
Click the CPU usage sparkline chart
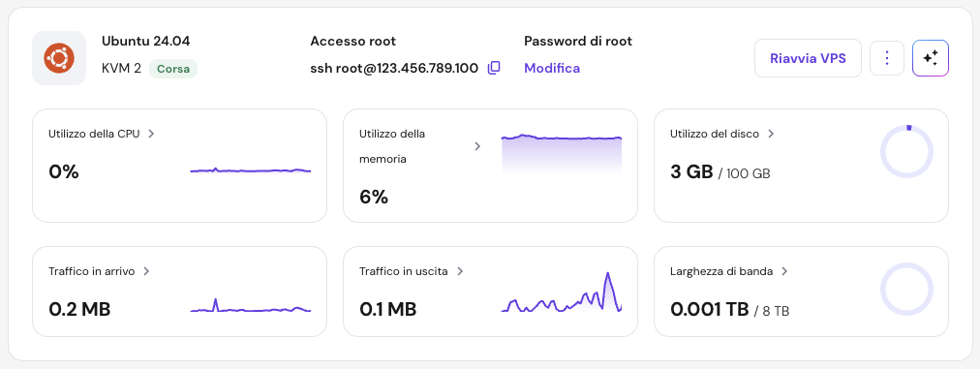pyautogui.click(x=251, y=170)
